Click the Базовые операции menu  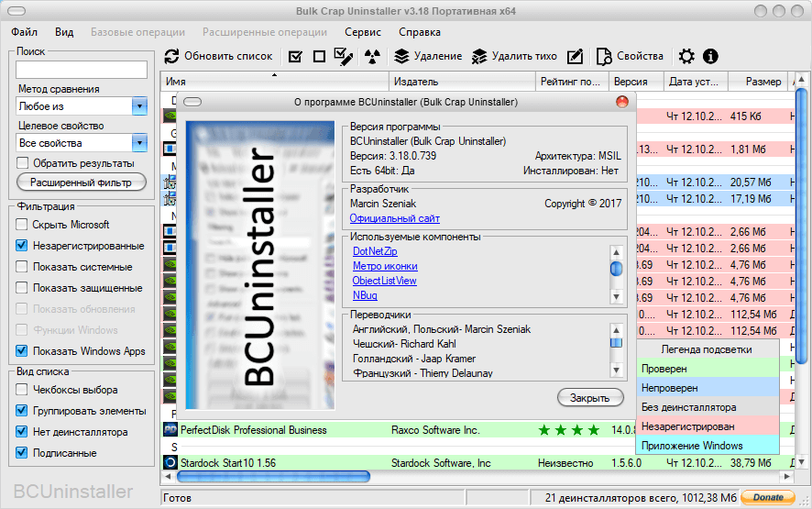(137, 32)
